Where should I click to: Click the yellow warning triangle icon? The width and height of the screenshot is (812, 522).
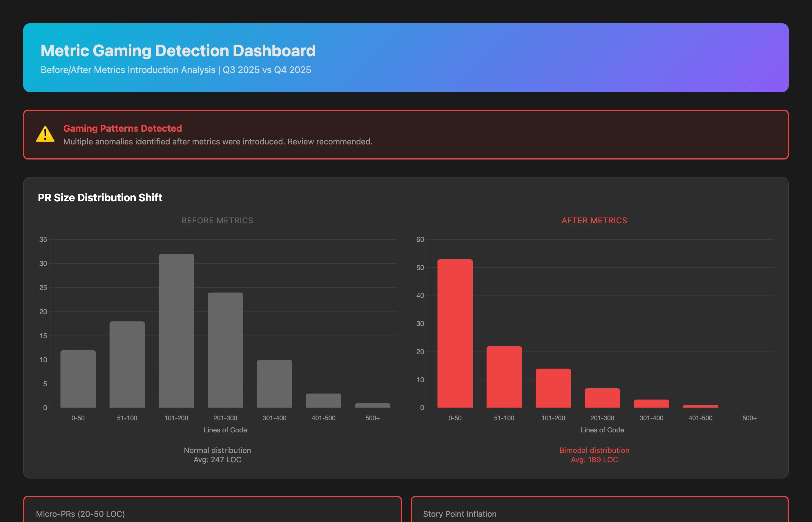pos(45,134)
